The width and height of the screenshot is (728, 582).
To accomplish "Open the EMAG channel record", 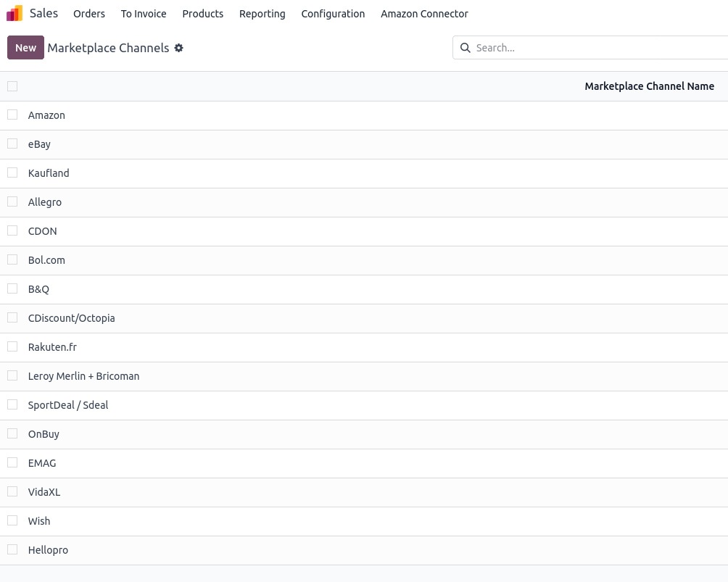I will pyautogui.click(x=42, y=463).
